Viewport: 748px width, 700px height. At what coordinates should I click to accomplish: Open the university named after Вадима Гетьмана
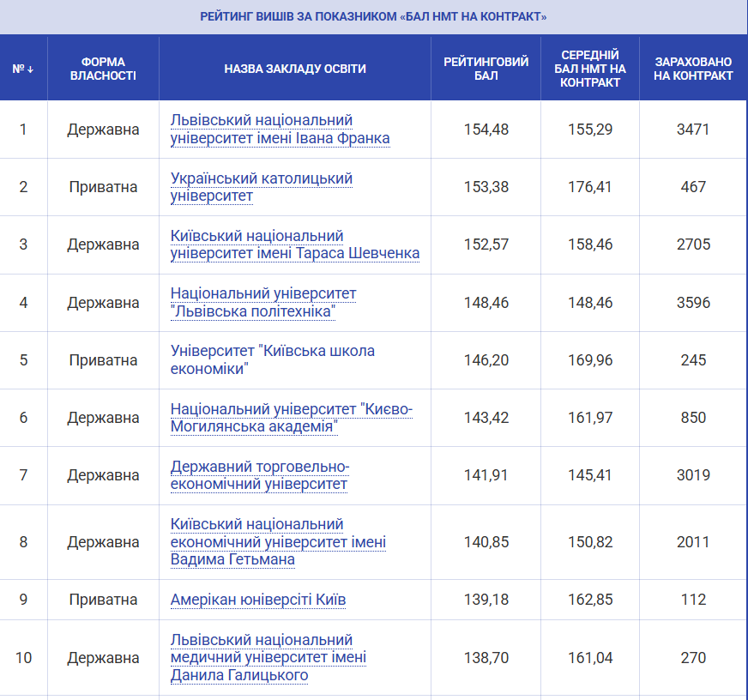click(x=278, y=542)
